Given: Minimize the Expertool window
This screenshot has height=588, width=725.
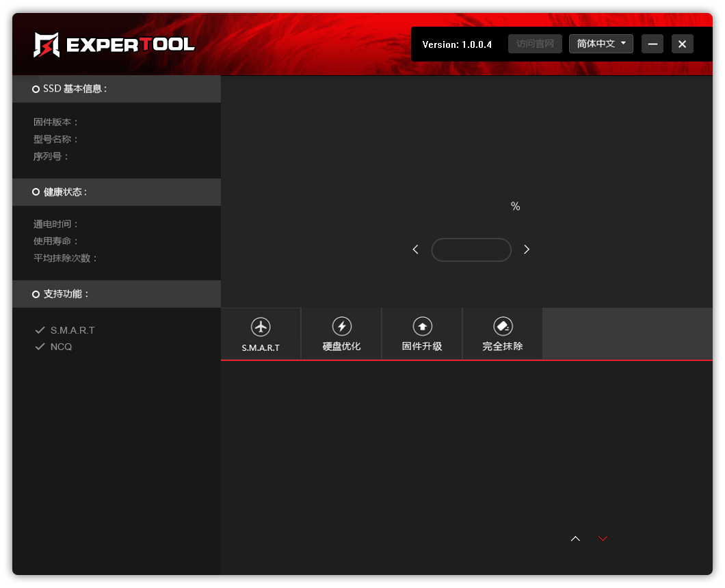Looking at the screenshot, I should [652, 44].
